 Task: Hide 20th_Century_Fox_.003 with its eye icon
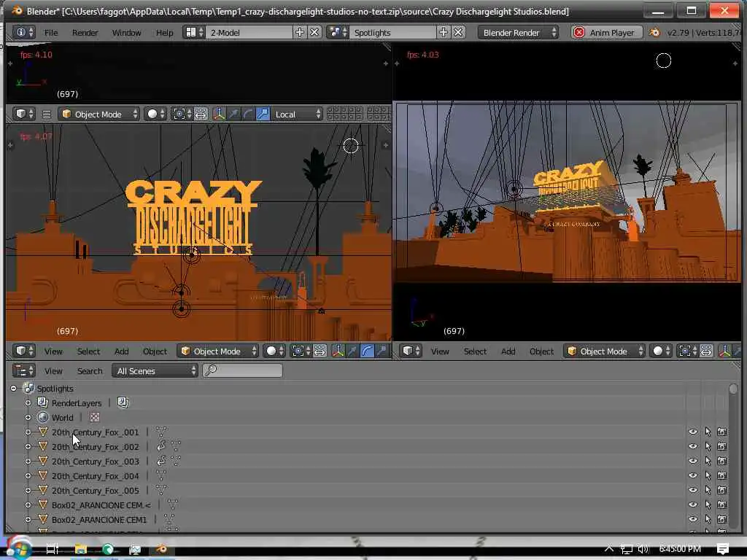pyautogui.click(x=693, y=461)
